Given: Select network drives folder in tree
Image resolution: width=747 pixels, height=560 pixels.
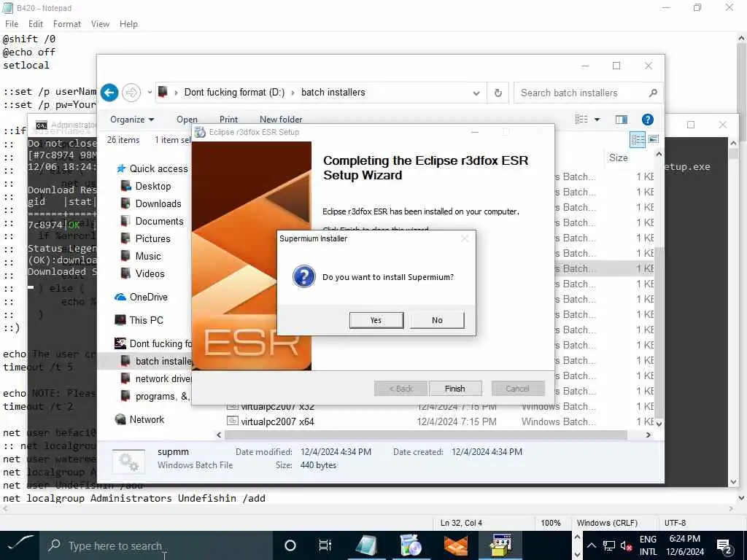Looking at the screenshot, I should (156, 378).
